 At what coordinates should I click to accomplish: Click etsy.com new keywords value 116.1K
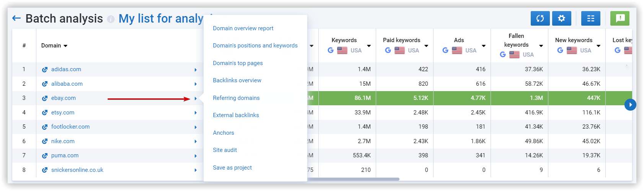(x=591, y=113)
